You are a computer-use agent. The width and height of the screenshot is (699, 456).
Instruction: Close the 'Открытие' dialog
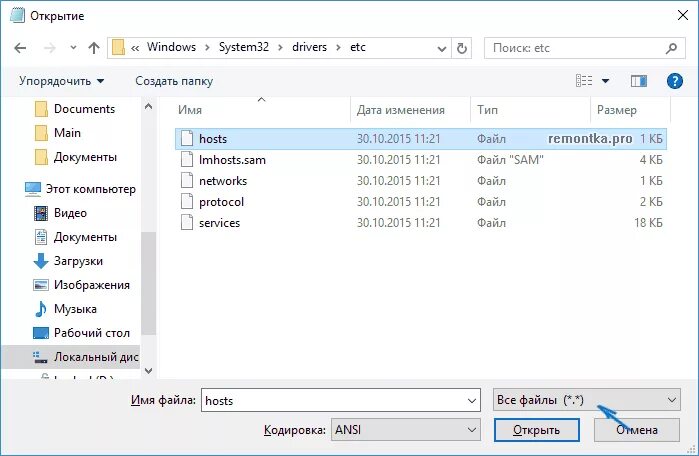[683, 16]
